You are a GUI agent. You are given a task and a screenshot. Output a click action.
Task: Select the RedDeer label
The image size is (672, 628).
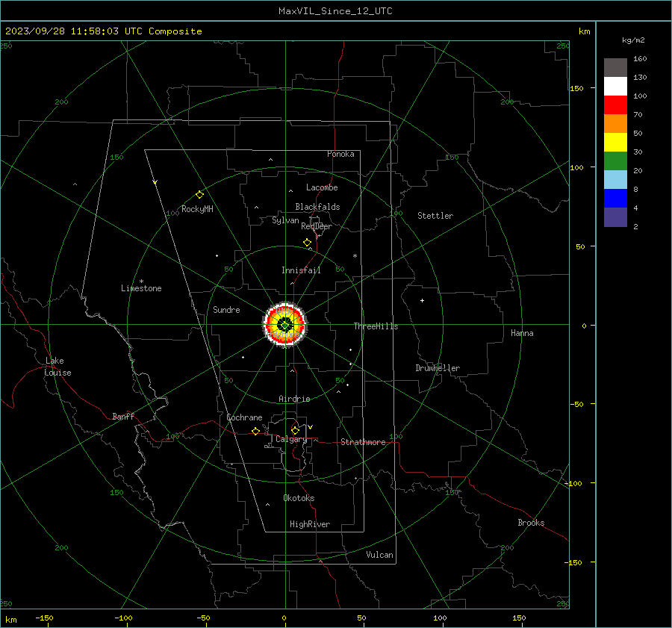[x=317, y=226]
